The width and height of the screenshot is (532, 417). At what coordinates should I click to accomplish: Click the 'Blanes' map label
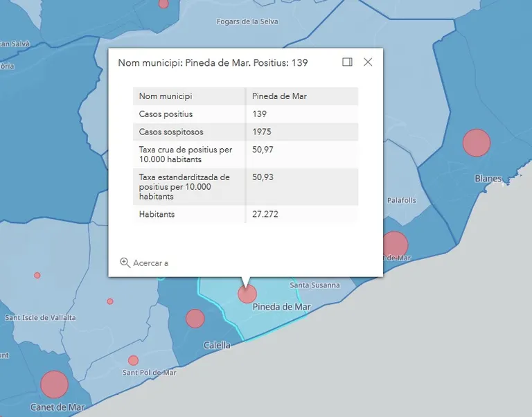point(488,179)
